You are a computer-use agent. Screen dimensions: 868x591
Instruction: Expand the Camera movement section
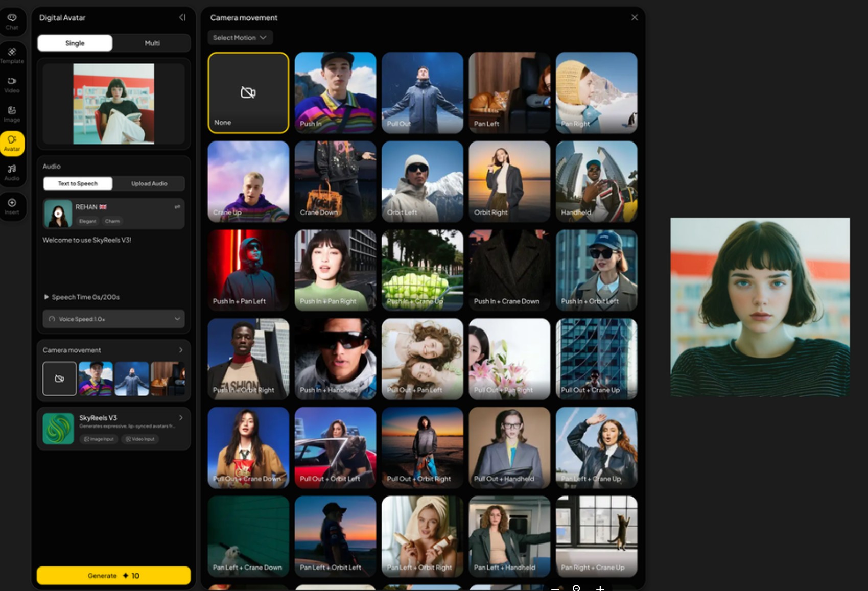point(181,350)
